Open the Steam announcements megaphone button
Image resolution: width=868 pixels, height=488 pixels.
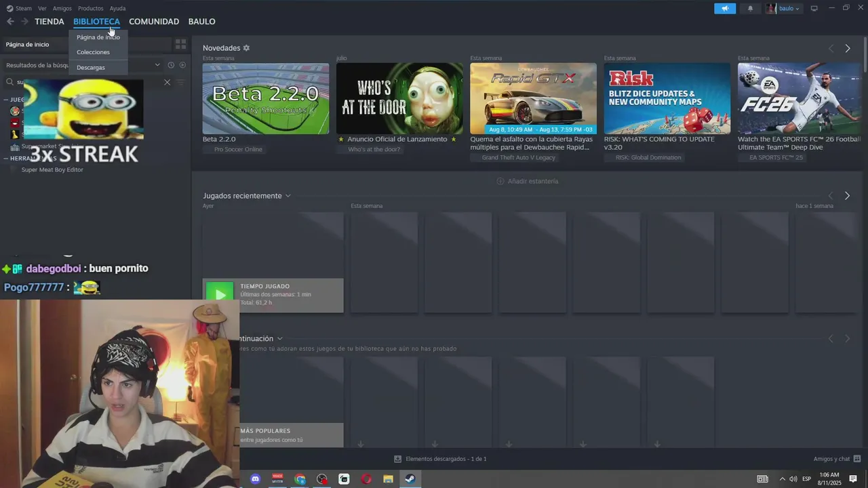tap(725, 9)
